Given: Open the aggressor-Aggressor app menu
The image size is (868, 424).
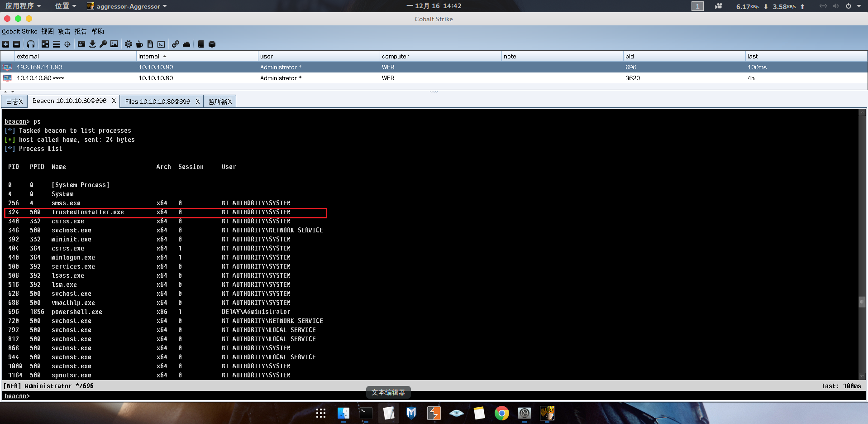Looking at the screenshot, I should [127, 6].
